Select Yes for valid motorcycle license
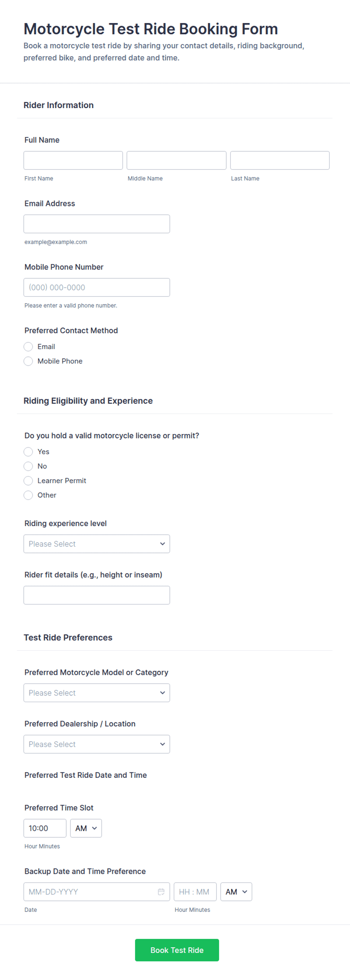 (29, 452)
